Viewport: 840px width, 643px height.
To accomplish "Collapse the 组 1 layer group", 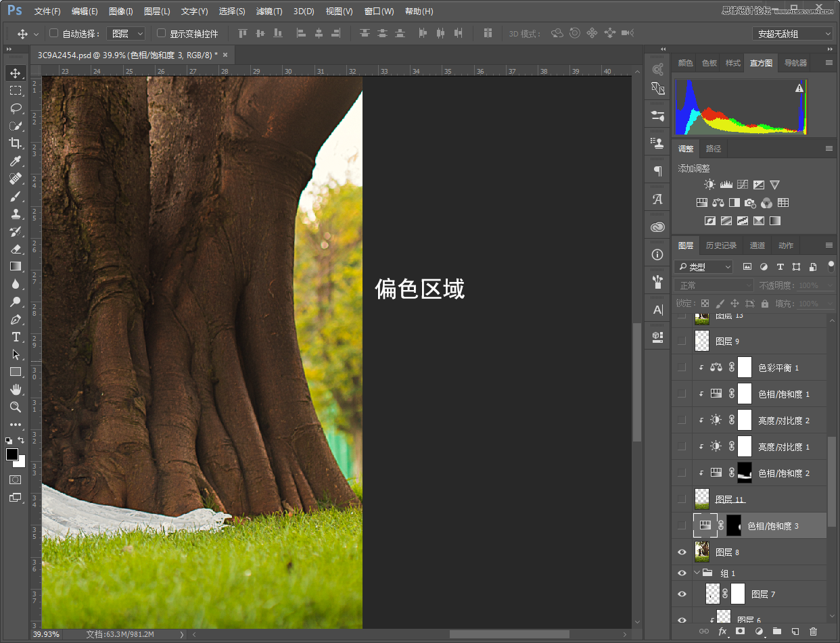I will [x=698, y=573].
